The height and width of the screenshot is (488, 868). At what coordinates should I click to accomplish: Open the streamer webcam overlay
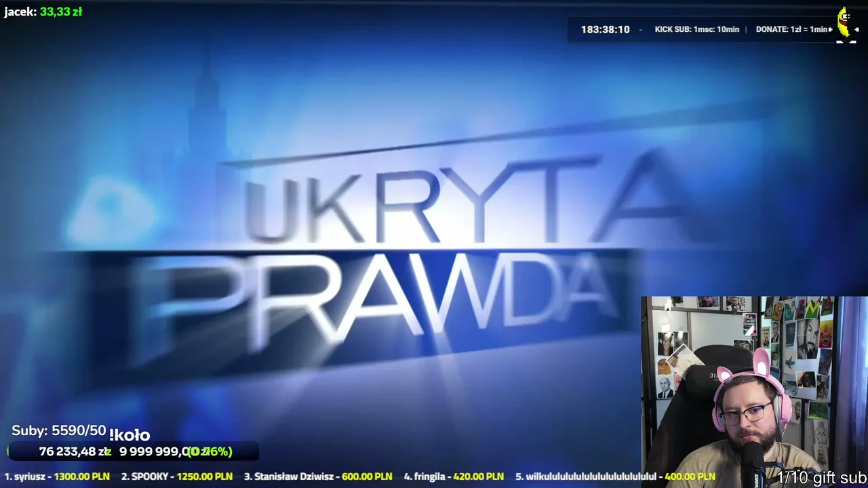point(754,392)
